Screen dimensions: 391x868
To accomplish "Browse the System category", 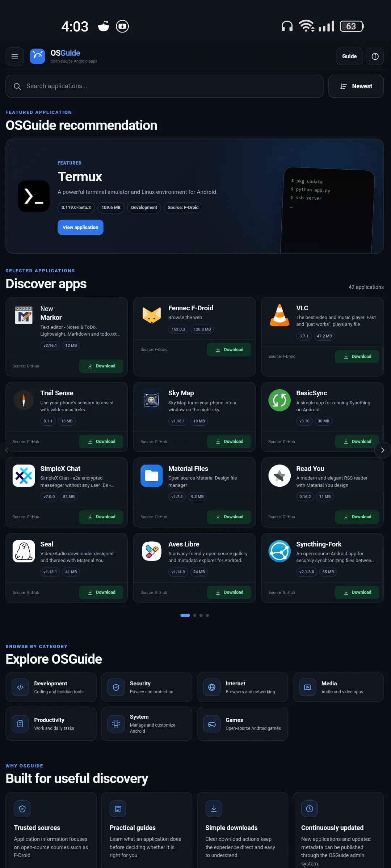I will 147,724.
